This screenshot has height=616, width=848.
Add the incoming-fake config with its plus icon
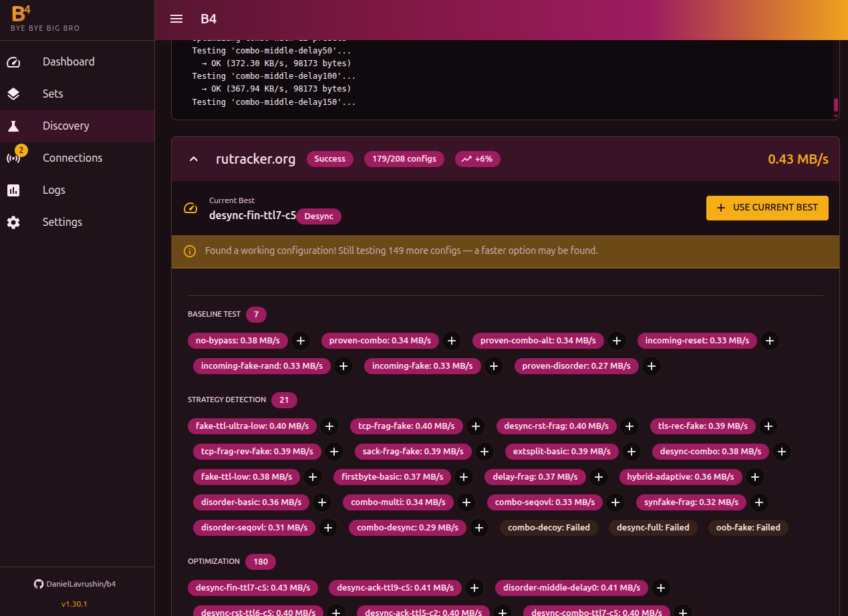[493, 366]
